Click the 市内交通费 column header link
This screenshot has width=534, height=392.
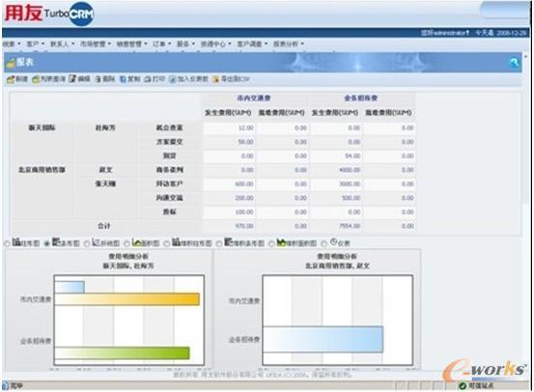click(x=254, y=98)
